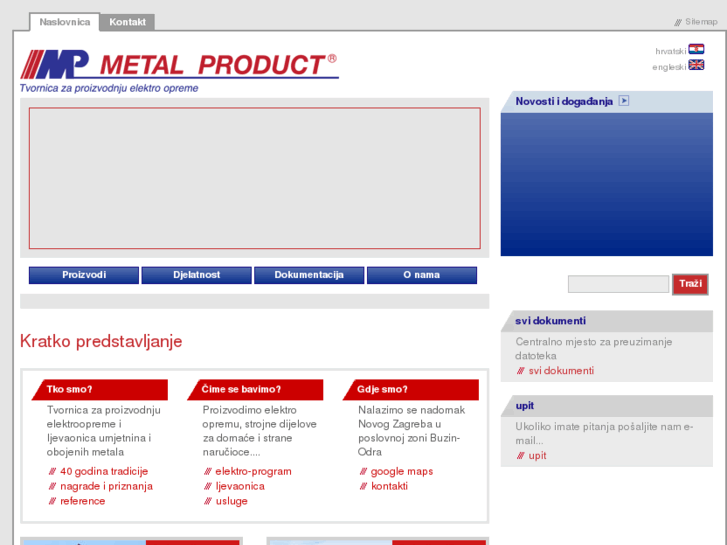Image resolution: width=727 pixels, height=545 pixels.
Task: Select hrvatski language text
Action: click(x=670, y=51)
